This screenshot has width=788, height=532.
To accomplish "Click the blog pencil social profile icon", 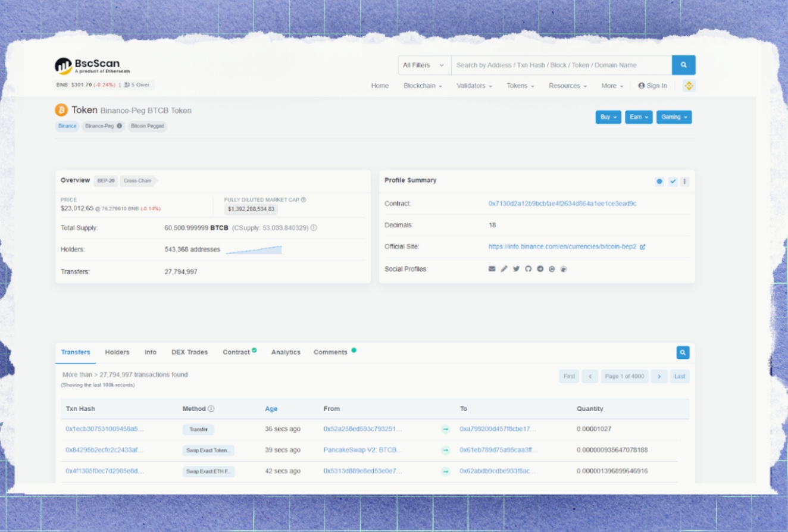I will click(x=504, y=269).
